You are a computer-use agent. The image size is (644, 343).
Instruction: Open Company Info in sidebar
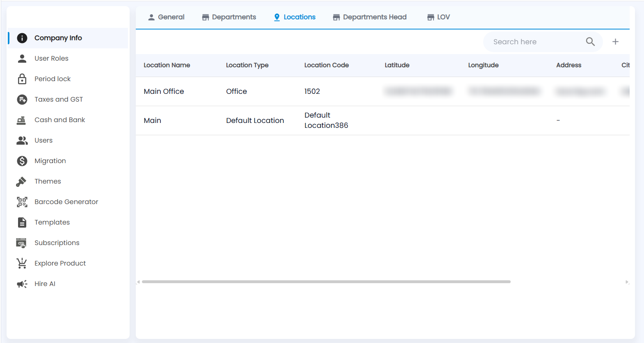pyautogui.click(x=68, y=38)
